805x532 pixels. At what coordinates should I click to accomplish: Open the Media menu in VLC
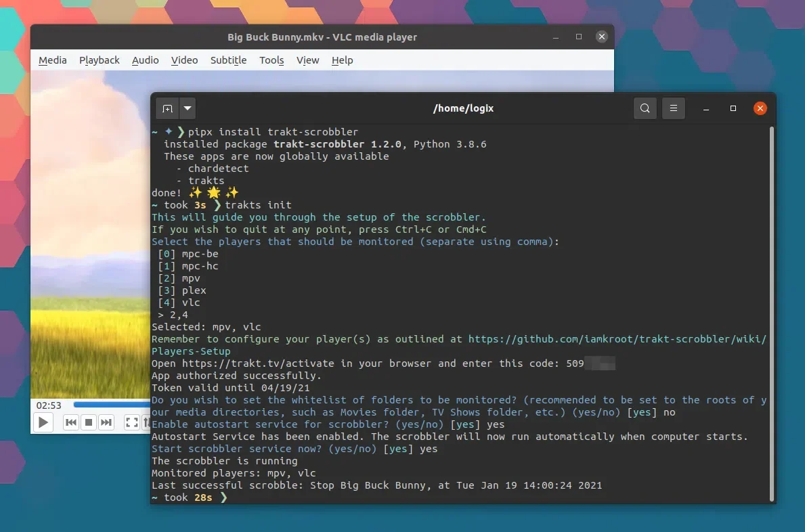[x=52, y=60]
